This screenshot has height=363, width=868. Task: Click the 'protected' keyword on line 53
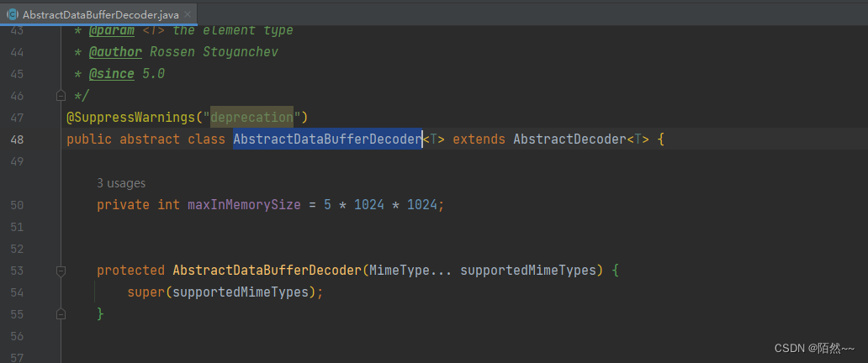pos(130,270)
